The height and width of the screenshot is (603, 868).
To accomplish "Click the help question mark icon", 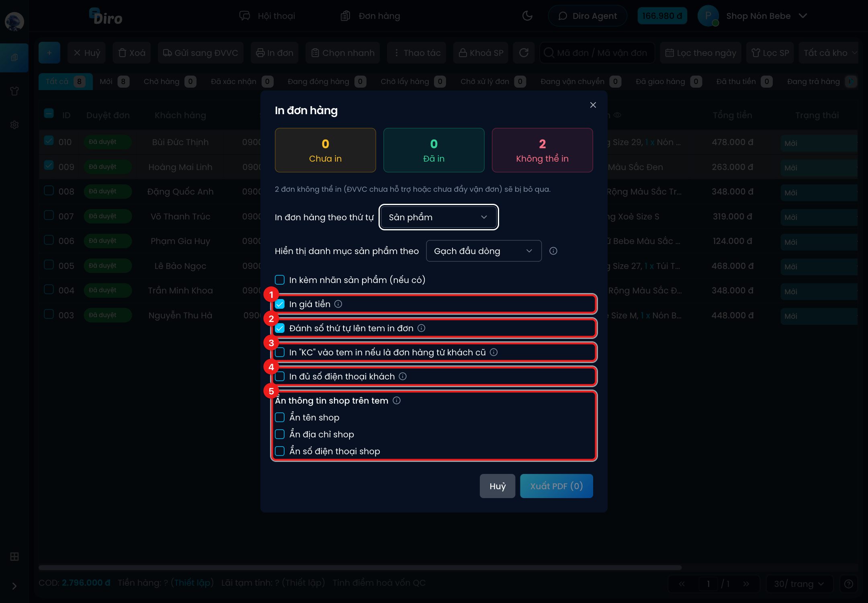I will pyautogui.click(x=848, y=584).
